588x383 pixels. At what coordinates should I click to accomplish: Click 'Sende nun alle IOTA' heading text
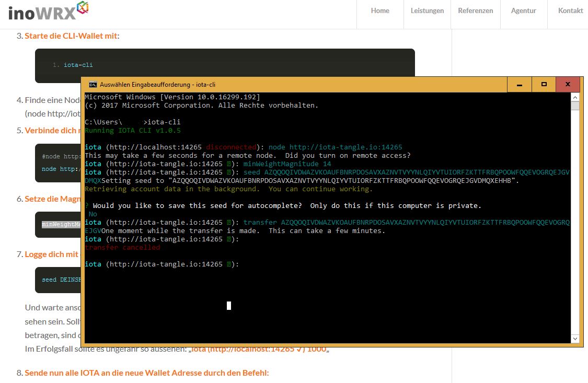click(x=147, y=373)
